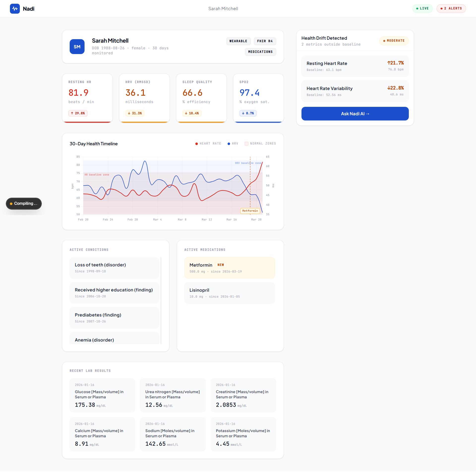
Task: Click the Resting HR 29.8% up-arrow badge
Action: [x=78, y=113]
